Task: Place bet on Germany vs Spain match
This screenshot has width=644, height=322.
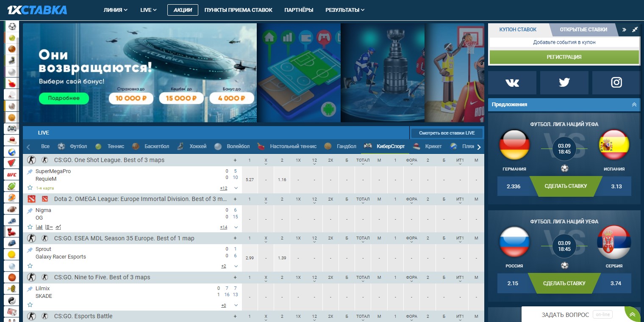Action: (565, 186)
